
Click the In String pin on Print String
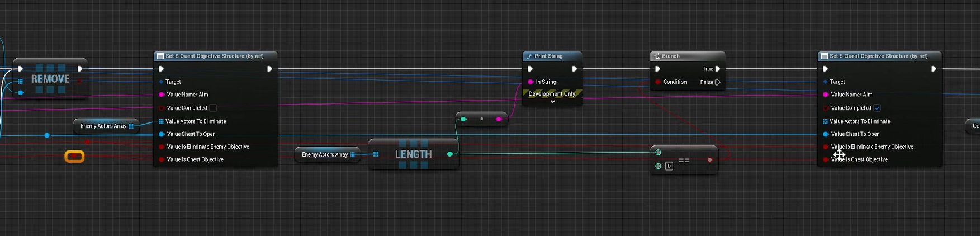click(x=531, y=82)
